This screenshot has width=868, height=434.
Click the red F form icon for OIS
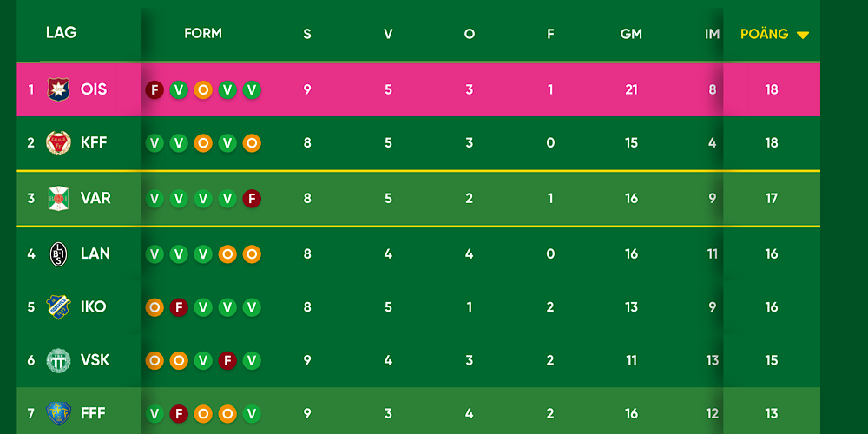point(155,89)
